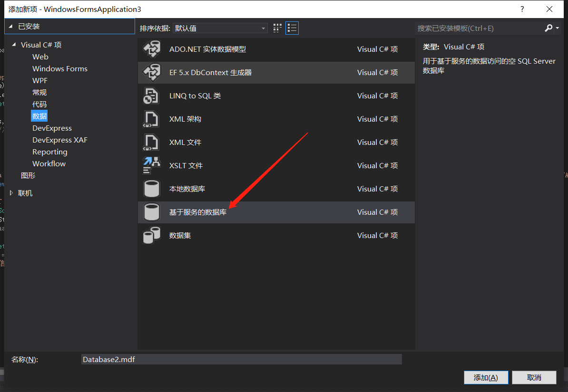This screenshot has height=392, width=568.
Task: Click the 搜索已安装模板 search box
Action: click(478, 29)
